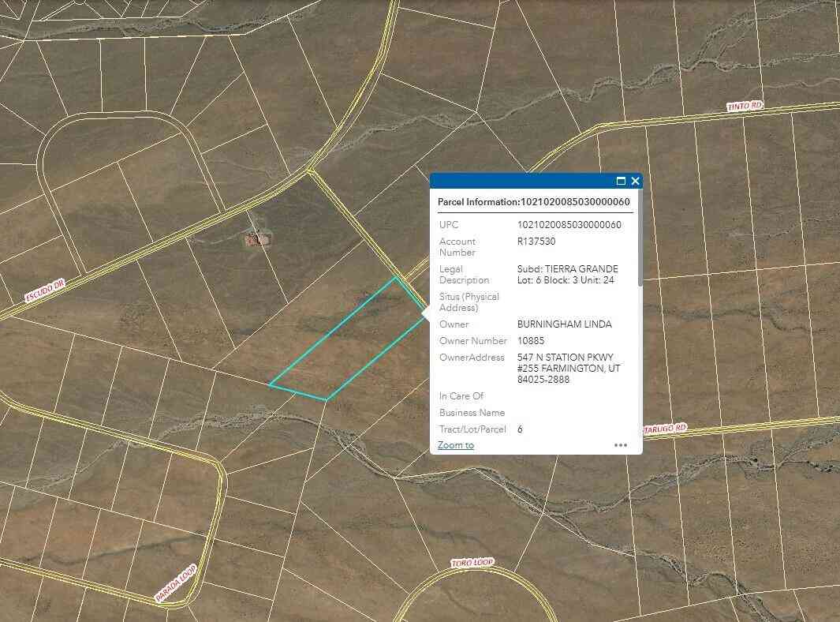Click the PARADA LOOP road label
The image size is (840, 622).
click(x=176, y=583)
